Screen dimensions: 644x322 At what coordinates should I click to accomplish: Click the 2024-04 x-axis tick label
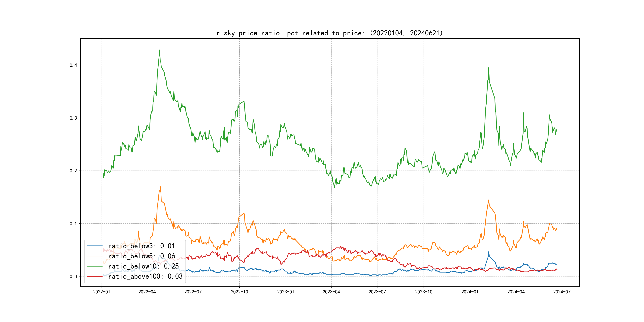(x=516, y=292)
